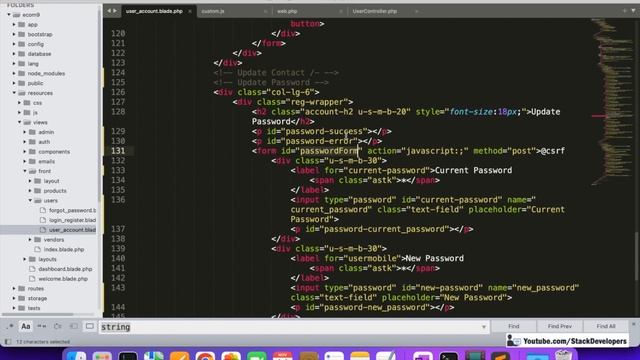Select the layouts folder
Image resolution: width=640 pixels, height=360 pixels.
pyautogui.click(x=47, y=259)
